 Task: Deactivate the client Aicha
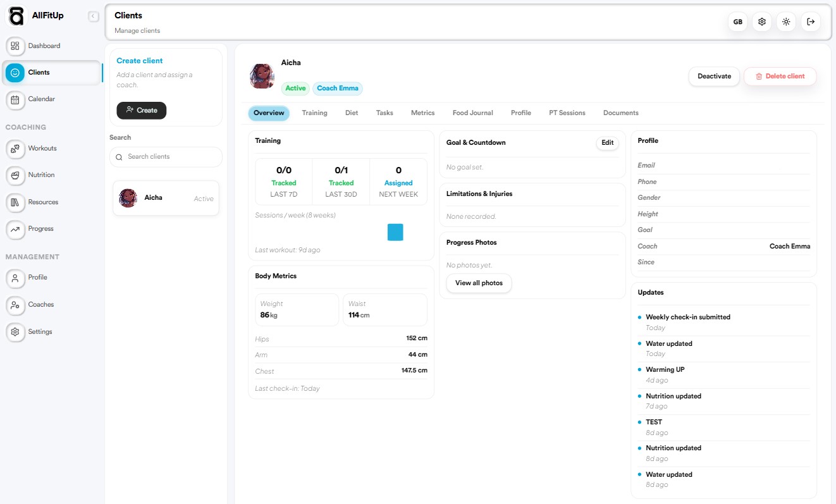(714, 77)
